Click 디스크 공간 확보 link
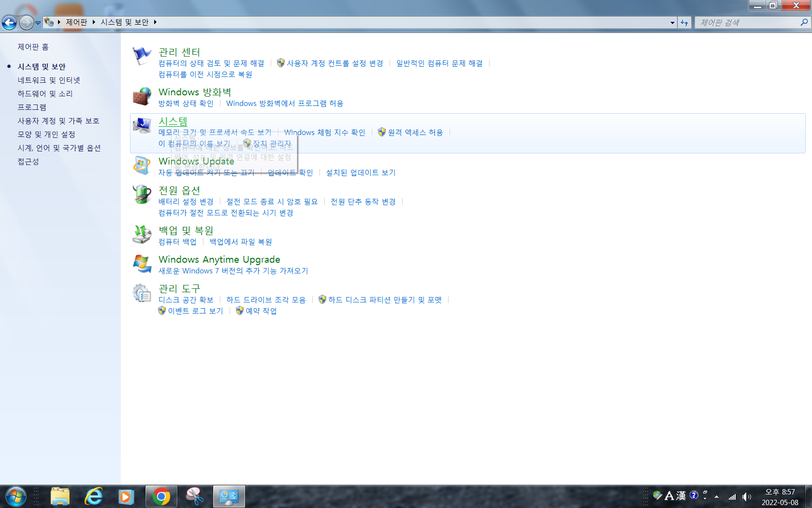 point(186,300)
